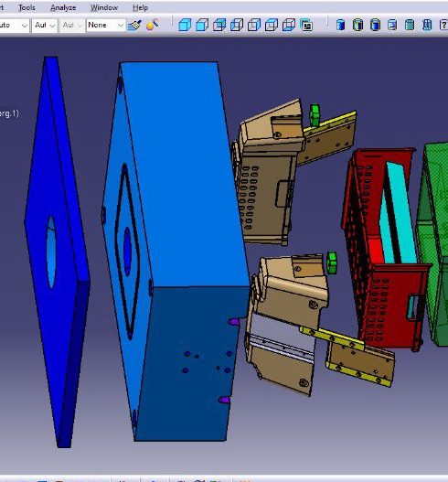Screen dimensions: 448x482
Task: Open the Tools menu
Action: (x=27, y=7)
